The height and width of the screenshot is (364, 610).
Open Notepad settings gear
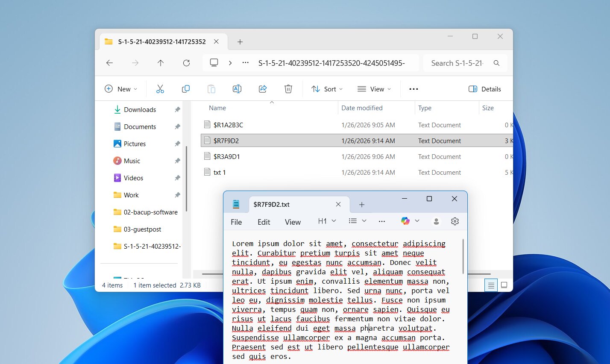455,221
